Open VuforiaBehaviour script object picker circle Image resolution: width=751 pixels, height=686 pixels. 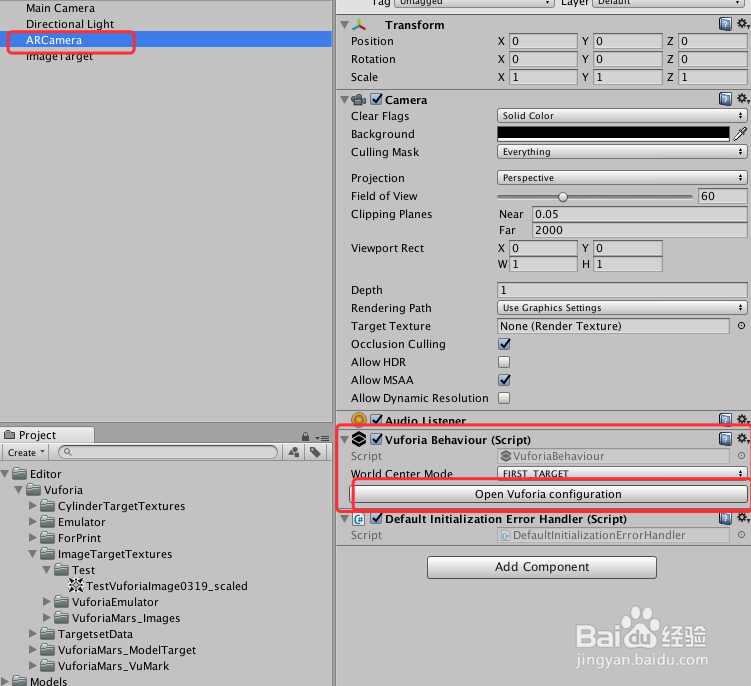pos(741,456)
